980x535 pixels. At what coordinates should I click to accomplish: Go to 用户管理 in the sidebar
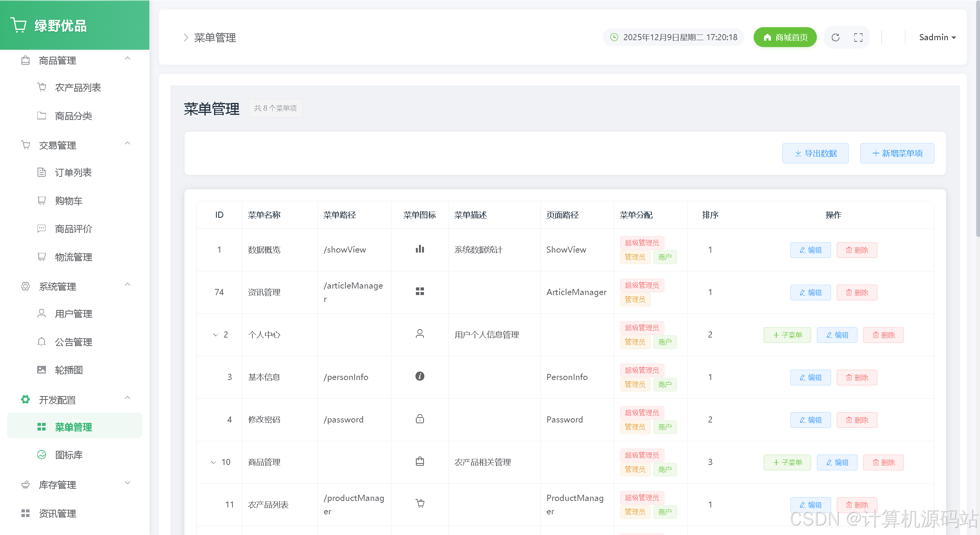click(x=74, y=314)
